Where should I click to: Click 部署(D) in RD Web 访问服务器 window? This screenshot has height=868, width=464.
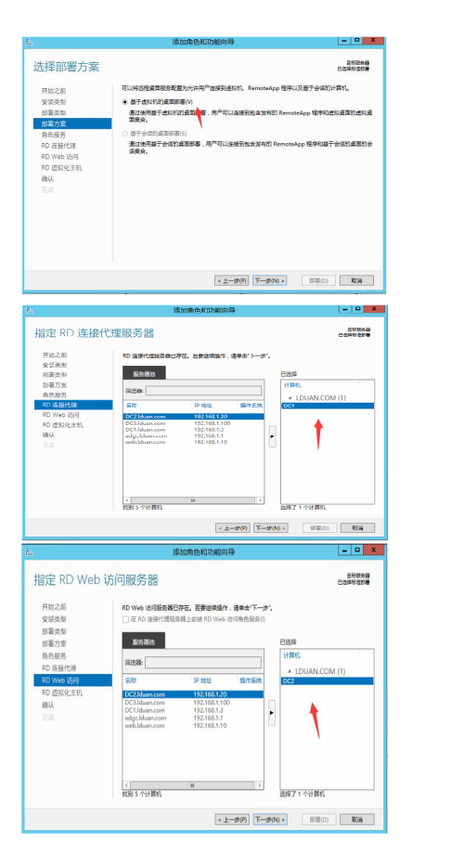click(x=318, y=820)
